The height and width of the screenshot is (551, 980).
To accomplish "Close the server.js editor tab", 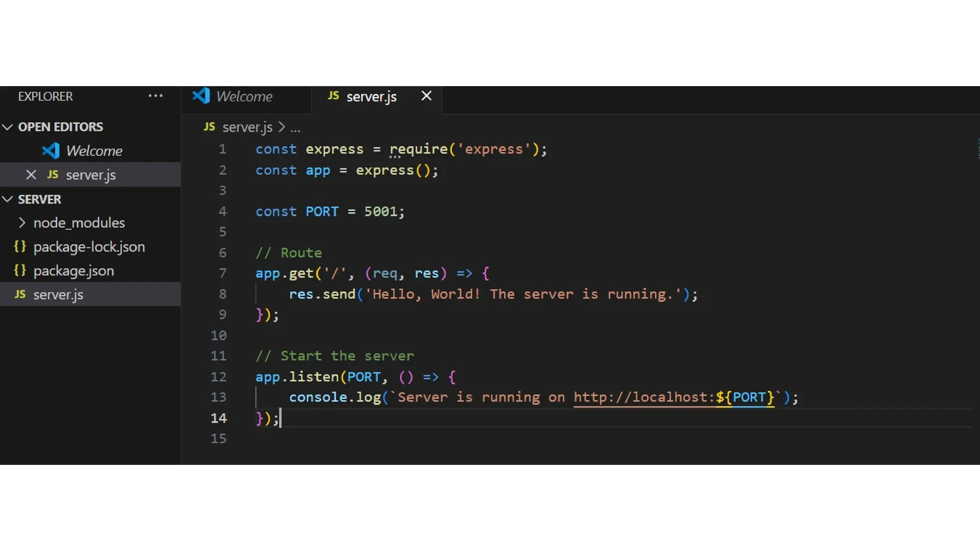I will 426,96.
